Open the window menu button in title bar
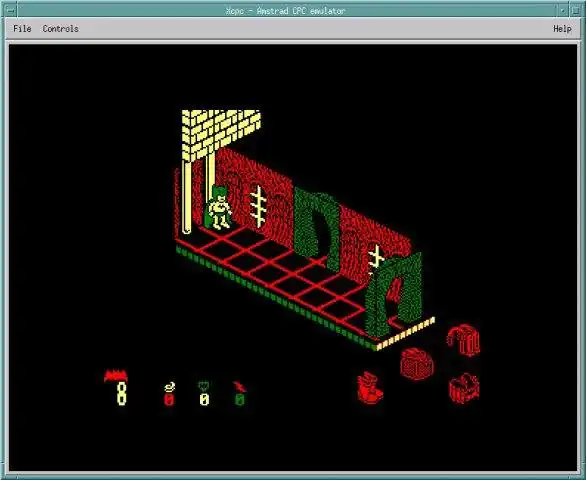Image resolution: width=586 pixels, height=480 pixels. [x=10, y=10]
